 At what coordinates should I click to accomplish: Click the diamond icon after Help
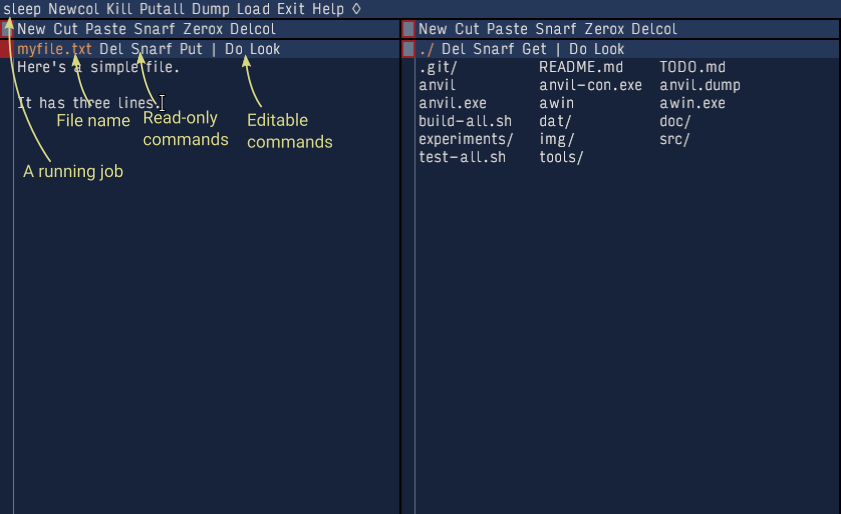pyautogui.click(x=357, y=9)
